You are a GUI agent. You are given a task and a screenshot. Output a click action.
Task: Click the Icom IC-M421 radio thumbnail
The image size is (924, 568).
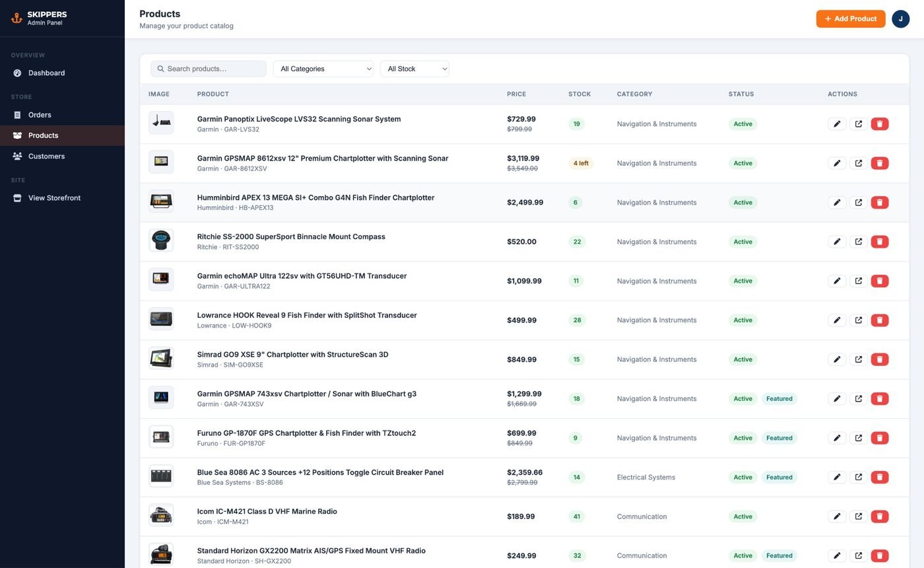pyautogui.click(x=161, y=515)
